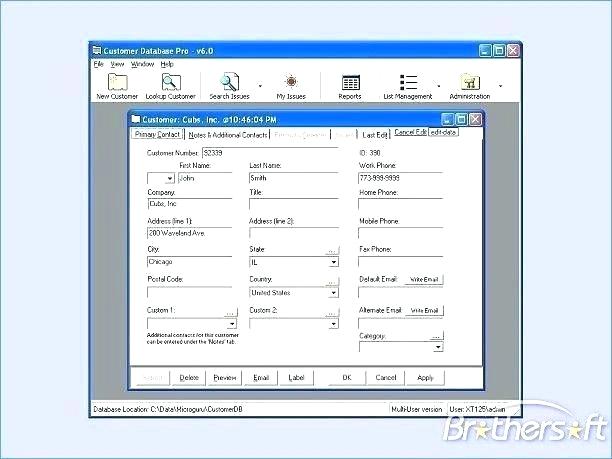
Task: Open the Custom 1 dropdown
Action: click(232, 324)
